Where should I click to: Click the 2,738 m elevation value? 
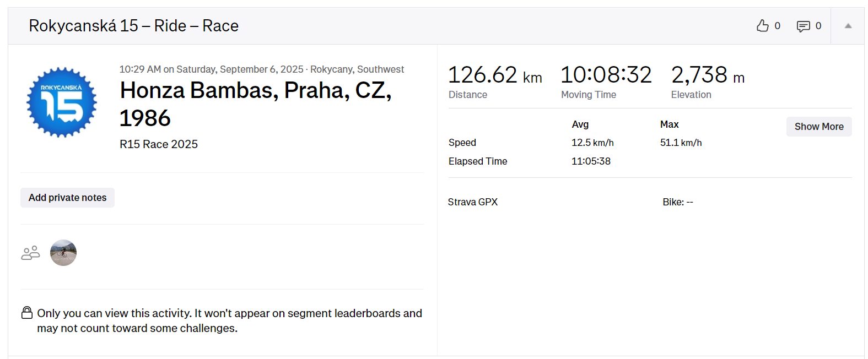click(707, 75)
